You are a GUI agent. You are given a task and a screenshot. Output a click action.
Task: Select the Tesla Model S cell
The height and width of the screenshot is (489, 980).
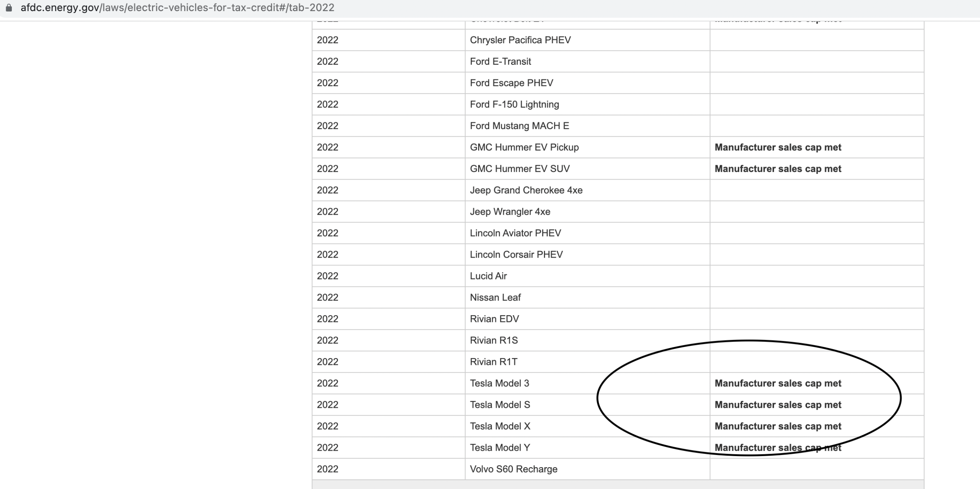point(587,404)
